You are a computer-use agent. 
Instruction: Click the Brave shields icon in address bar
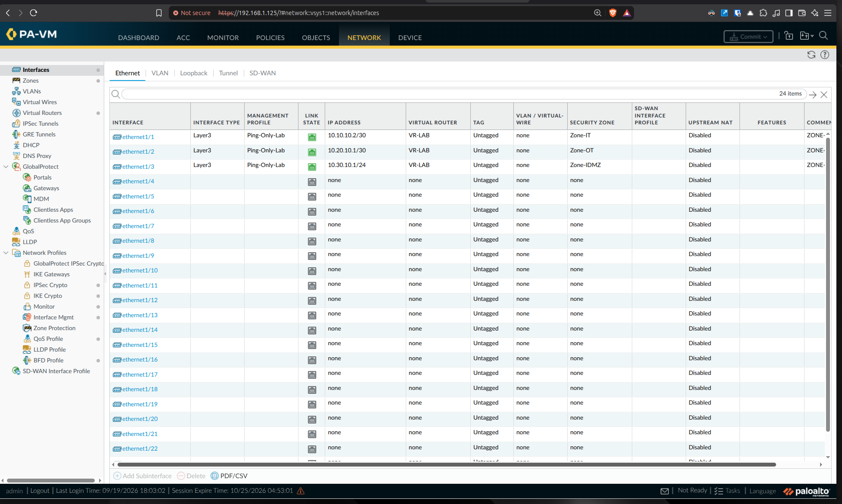612,13
